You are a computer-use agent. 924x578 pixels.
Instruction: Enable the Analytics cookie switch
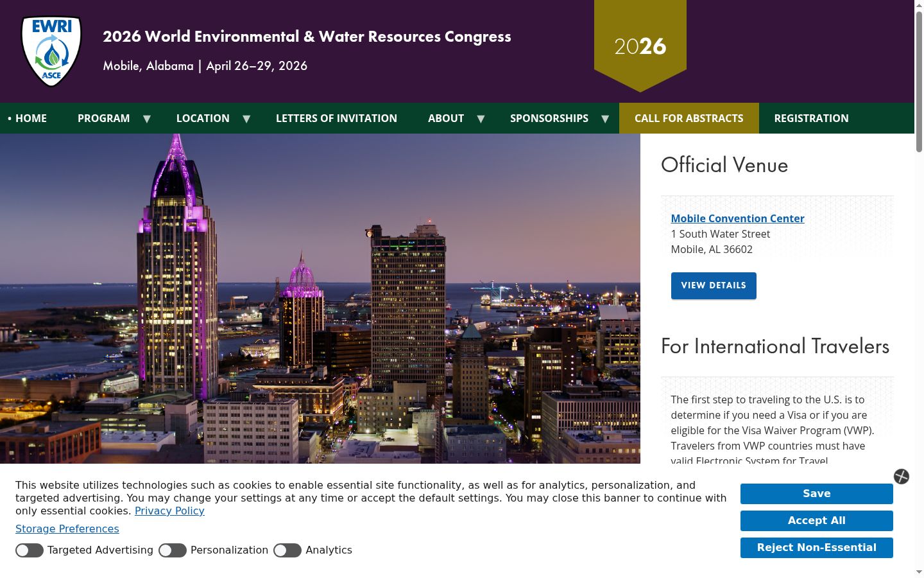click(x=287, y=550)
